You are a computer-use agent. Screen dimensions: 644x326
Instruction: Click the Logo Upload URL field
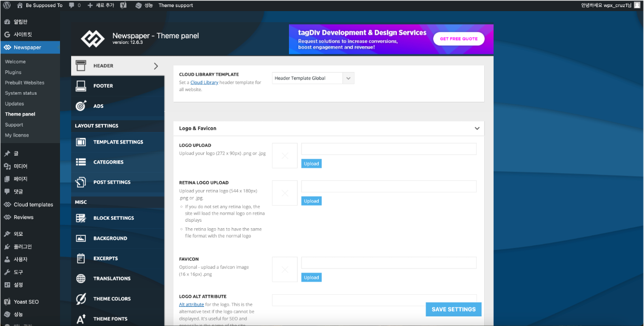coord(389,149)
